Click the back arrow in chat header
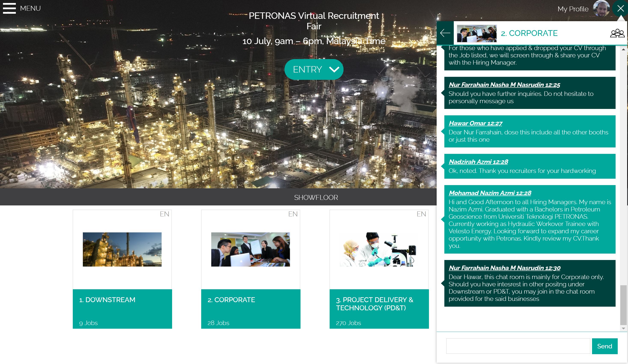Image resolution: width=628 pixels, height=364 pixels. point(445,33)
